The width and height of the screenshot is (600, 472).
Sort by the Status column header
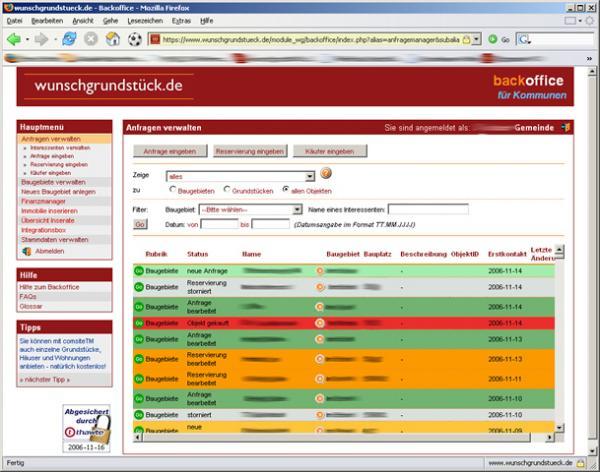[197, 254]
